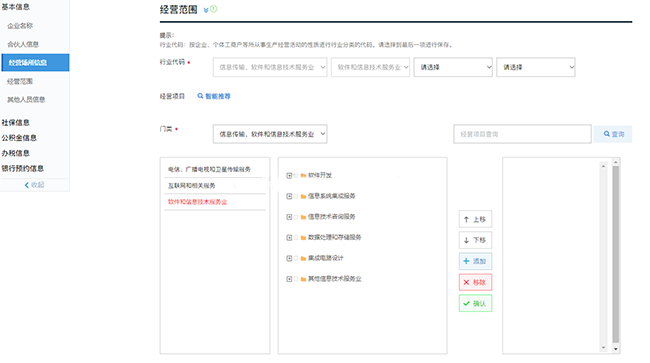Click the folder icon for 信息系统集成服务
The width and height of the screenshot is (650, 363).
[x=303, y=196]
